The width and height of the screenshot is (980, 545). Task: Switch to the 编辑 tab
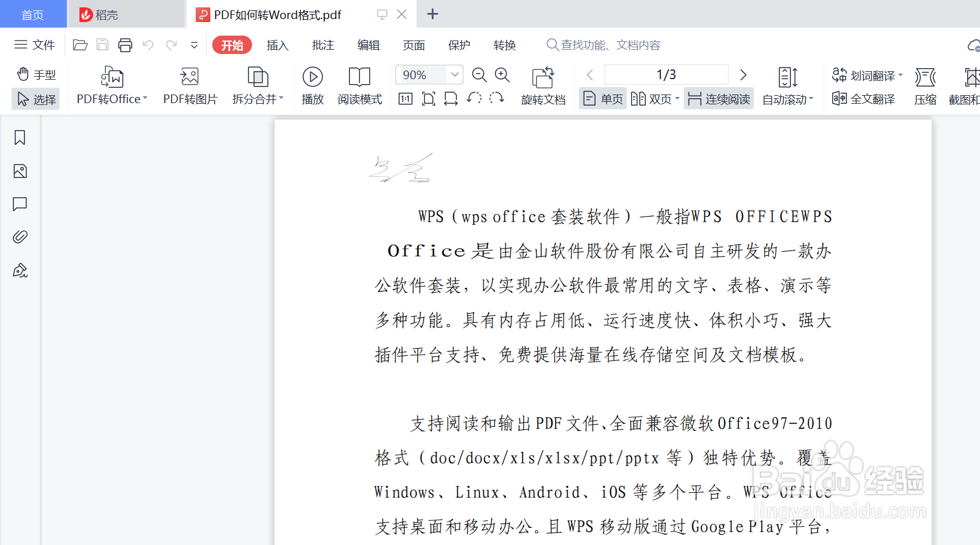[x=368, y=45]
